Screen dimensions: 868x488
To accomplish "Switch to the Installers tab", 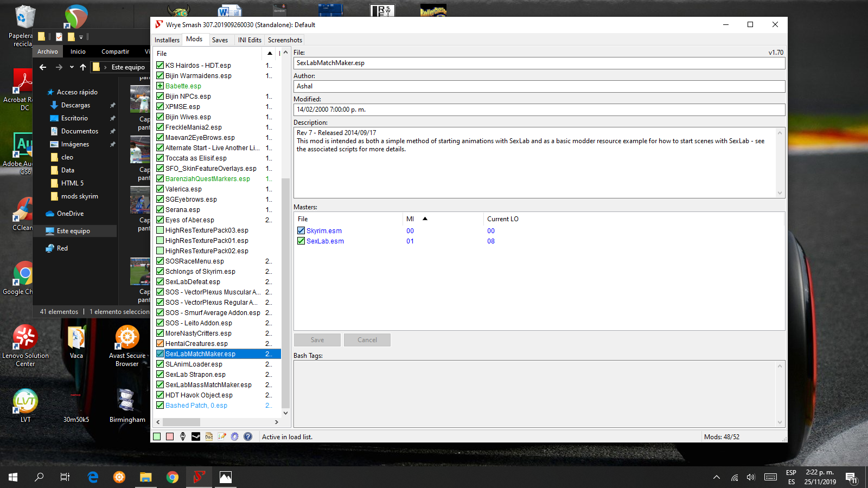I will tap(167, 40).
